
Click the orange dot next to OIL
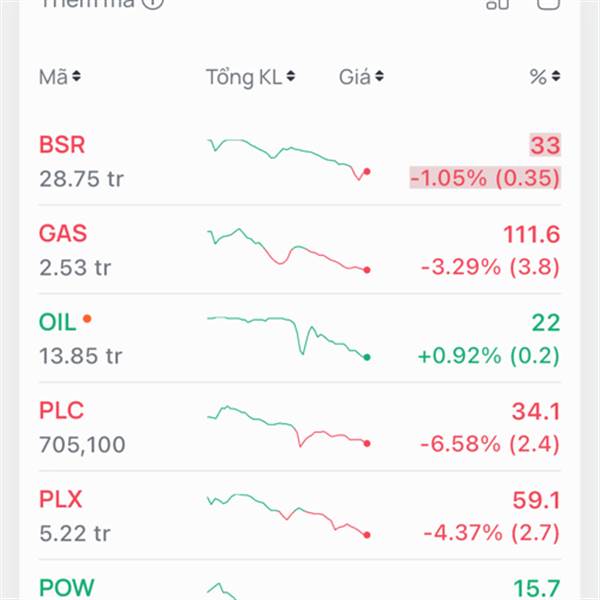click(x=87, y=319)
